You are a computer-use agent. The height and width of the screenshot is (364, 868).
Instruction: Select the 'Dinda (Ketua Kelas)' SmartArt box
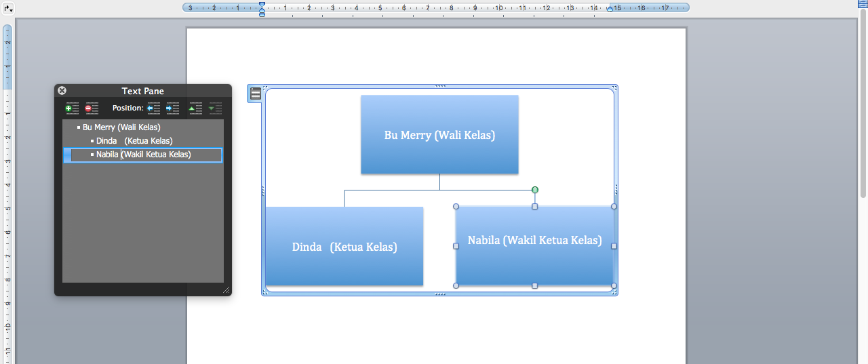[x=344, y=247]
